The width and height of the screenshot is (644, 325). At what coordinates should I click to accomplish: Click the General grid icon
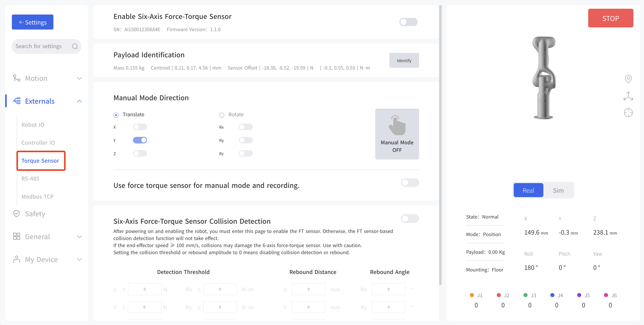point(17,236)
